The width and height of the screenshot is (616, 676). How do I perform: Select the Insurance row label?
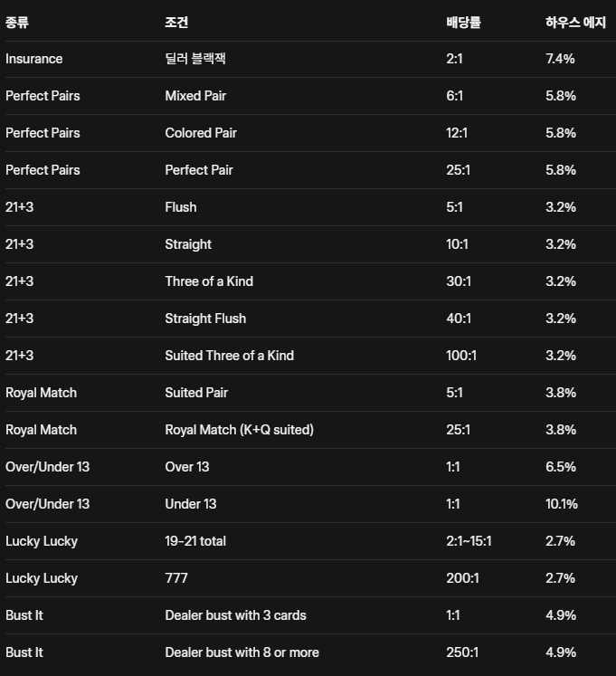pyautogui.click(x=34, y=59)
